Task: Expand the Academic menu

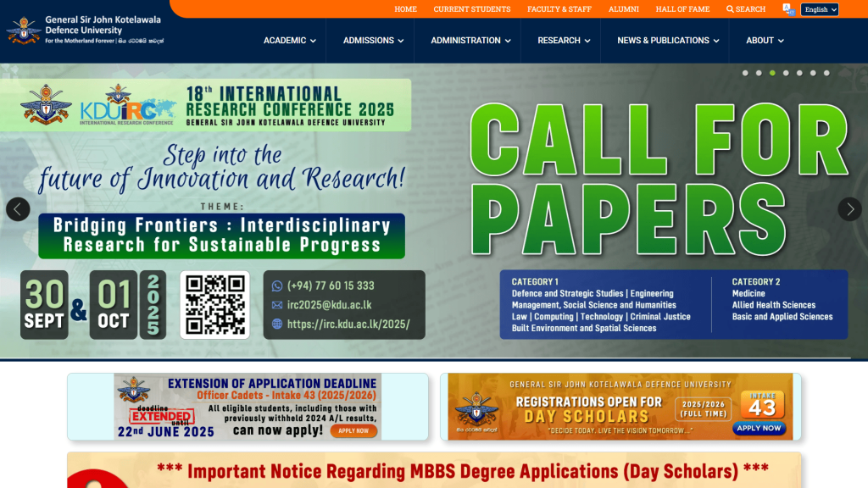Action: coord(289,41)
